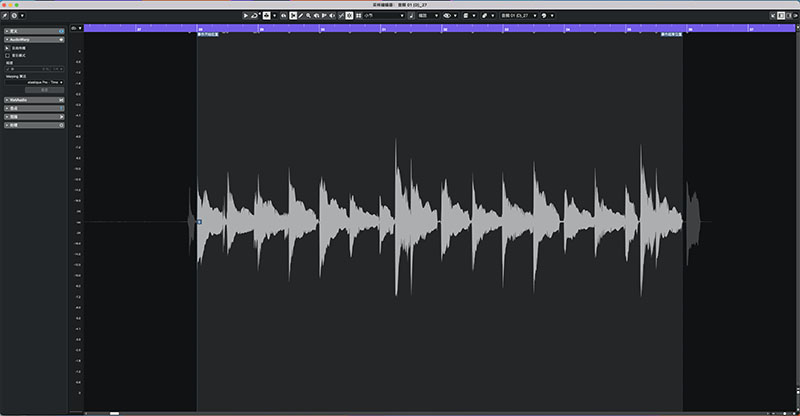The height and width of the screenshot is (416, 800).
Task: Click the horizontal scrollbar thumb at bottom
Action: pos(114,413)
